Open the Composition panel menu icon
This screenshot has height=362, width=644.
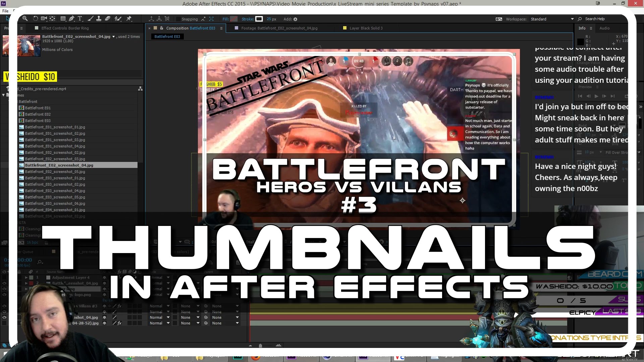221,28
